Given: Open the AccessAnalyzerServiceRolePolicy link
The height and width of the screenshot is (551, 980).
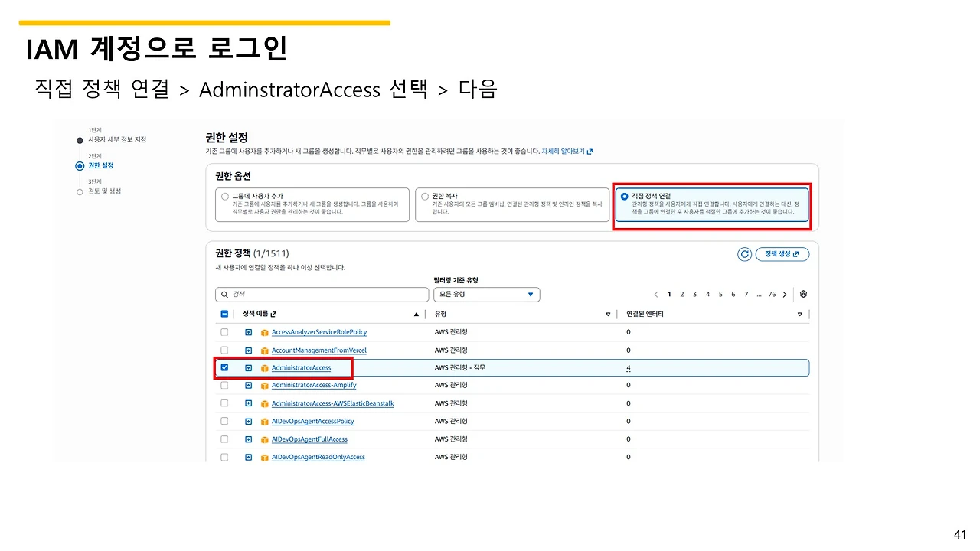Looking at the screenshot, I should (319, 332).
